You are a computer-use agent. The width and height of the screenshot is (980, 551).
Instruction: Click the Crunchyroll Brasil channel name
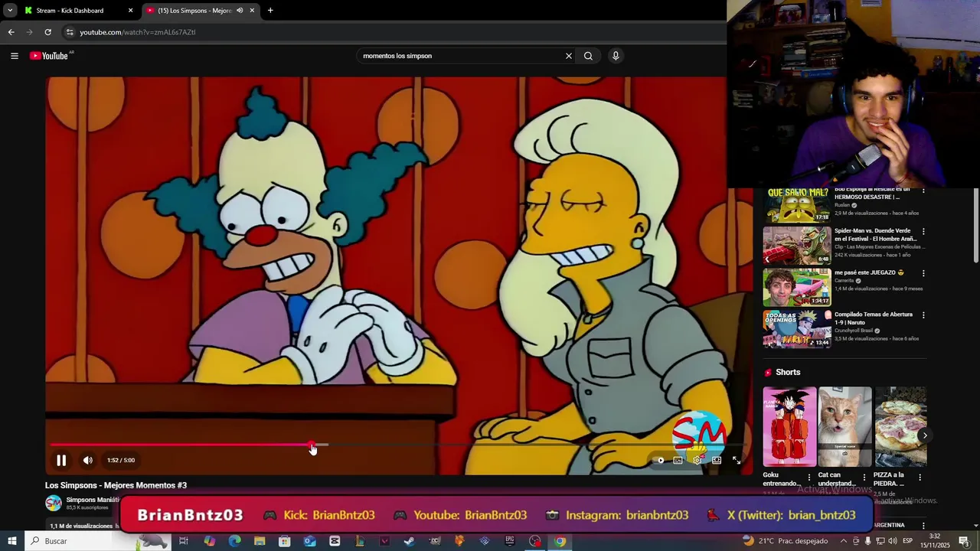[855, 331]
